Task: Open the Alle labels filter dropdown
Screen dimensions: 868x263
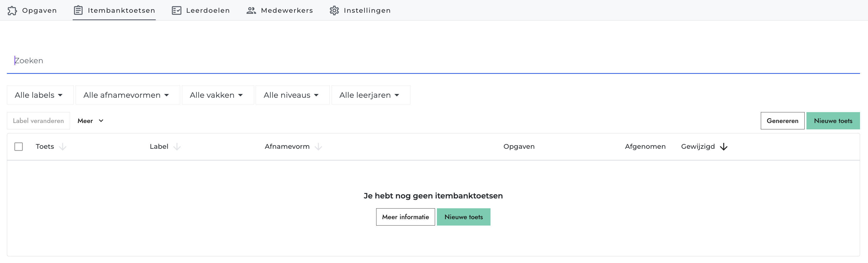Action: coord(40,95)
